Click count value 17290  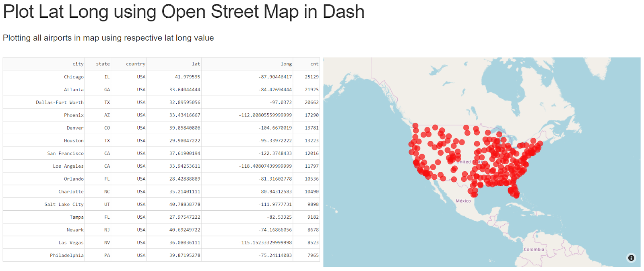tap(306, 115)
